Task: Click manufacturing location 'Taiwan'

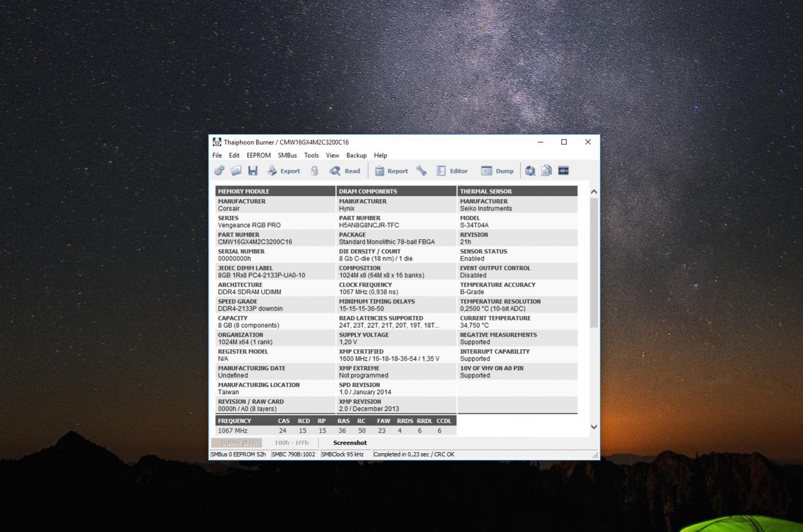Action: (228, 392)
